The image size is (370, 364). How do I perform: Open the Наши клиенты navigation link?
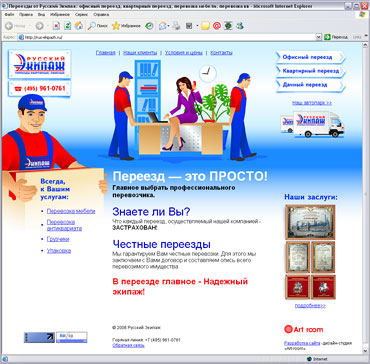pyautogui.click(x=140, y=53)
